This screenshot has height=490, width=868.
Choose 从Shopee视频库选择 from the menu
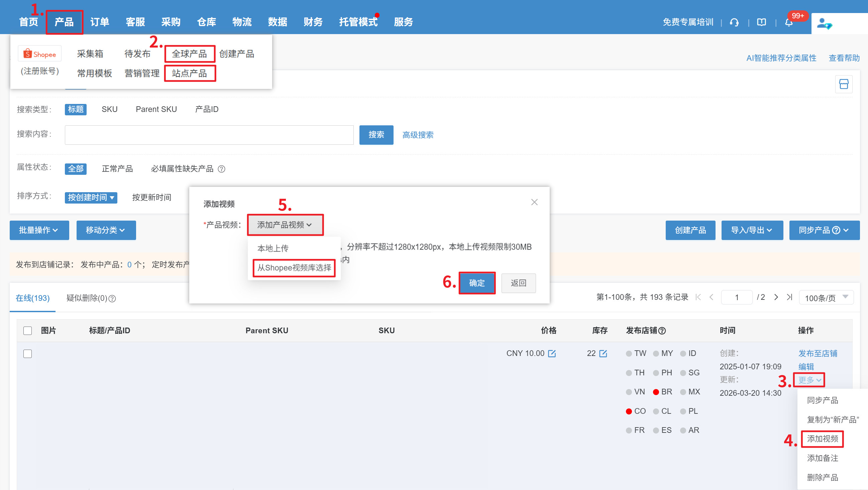(x=294, y=268)
